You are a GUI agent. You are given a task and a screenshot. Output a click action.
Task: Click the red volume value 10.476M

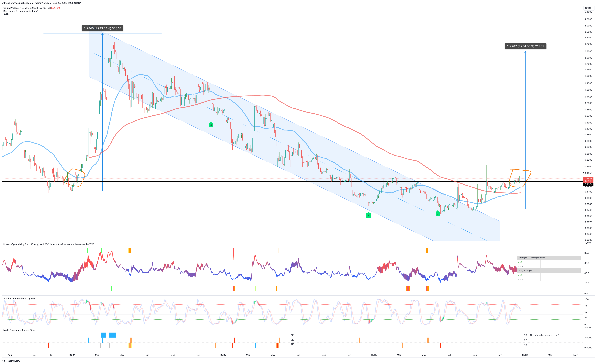coord(55,8)
